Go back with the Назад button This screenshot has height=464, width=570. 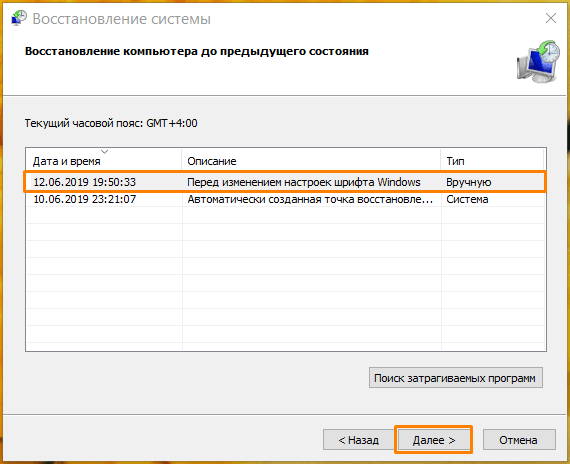click(x=358, y=440)
